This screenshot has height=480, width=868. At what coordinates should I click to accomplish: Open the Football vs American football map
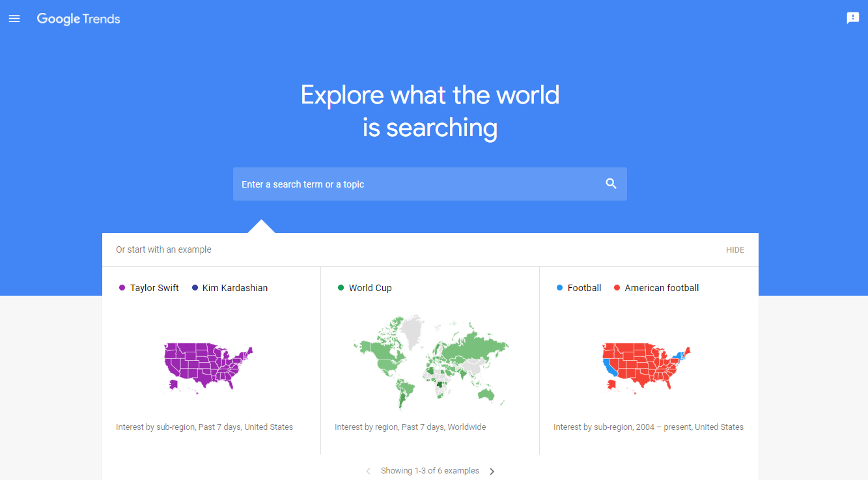(x=647, y=368)
